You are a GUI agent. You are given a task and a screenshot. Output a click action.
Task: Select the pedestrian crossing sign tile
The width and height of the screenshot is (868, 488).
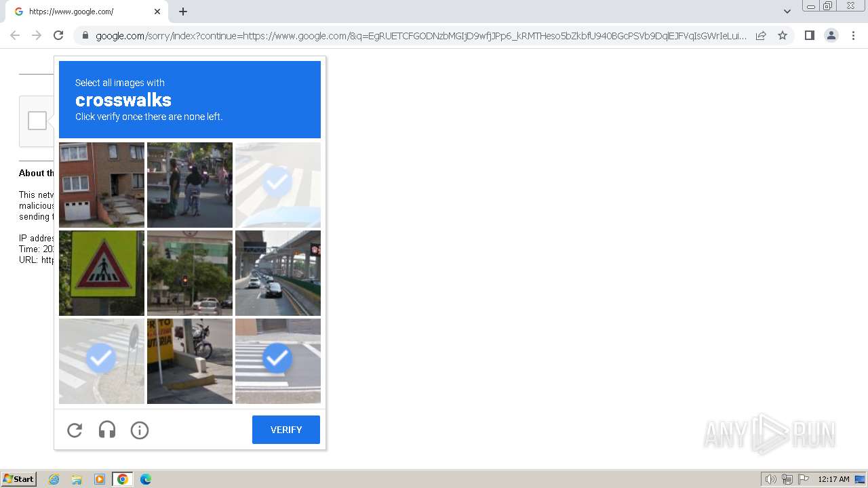tap(102, 273)
